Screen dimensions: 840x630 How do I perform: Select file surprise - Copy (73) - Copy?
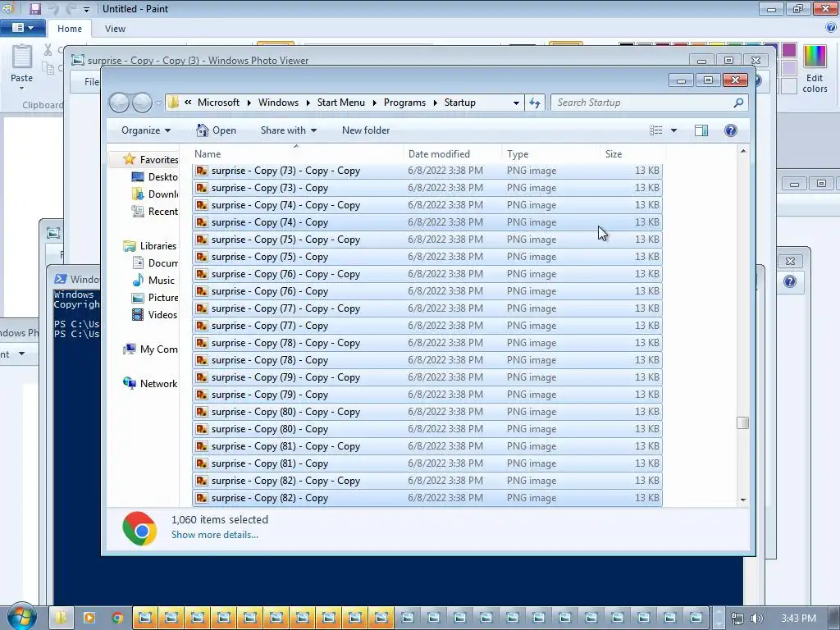pos(427,188)
